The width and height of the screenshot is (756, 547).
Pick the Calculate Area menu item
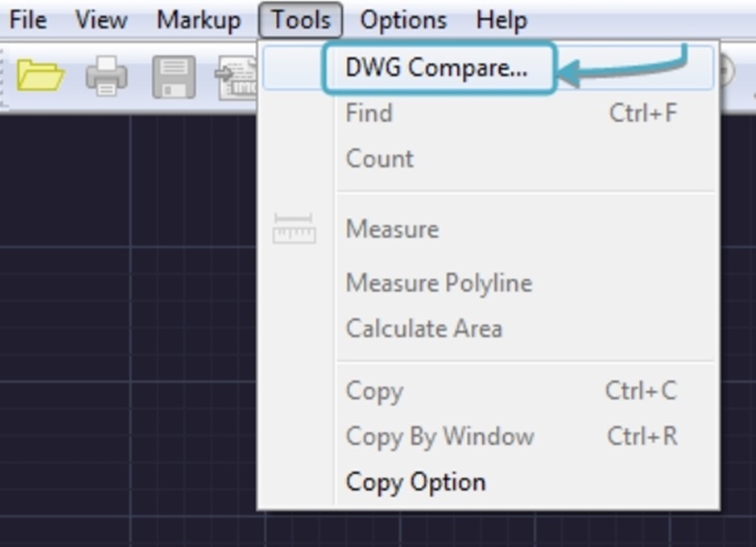pos(423,329)
